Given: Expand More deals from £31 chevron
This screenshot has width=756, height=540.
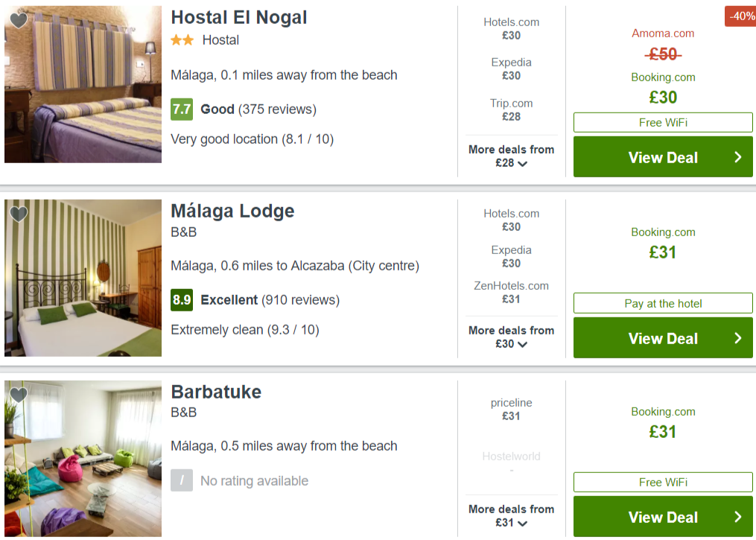Looking at the screenshot, I should [x=522, y=523].
